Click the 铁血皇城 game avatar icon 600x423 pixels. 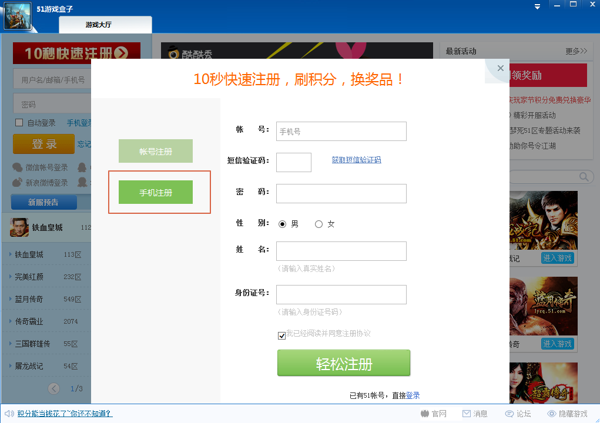(20, 228)
